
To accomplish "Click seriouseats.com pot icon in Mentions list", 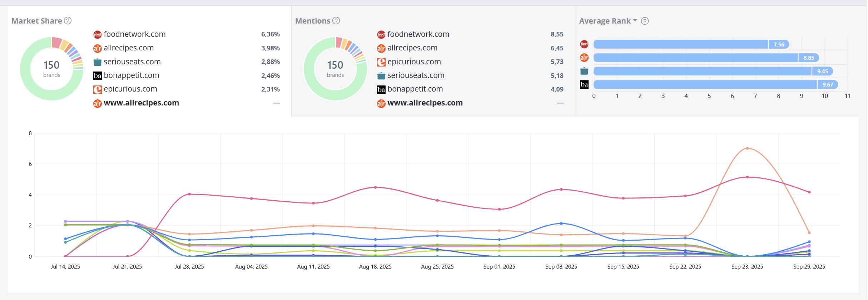I will click(381, 76).
